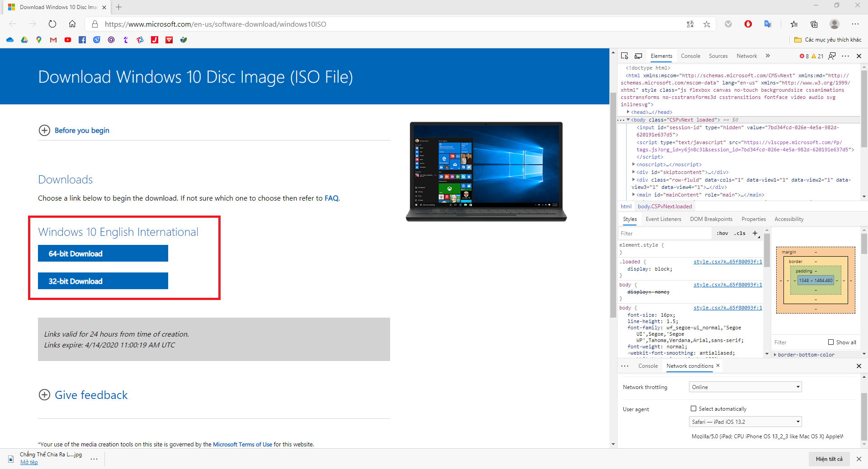The image size is (868, 469).
Task: Toggle device emulation in DevTools
Action: click(x=638, y=56)
